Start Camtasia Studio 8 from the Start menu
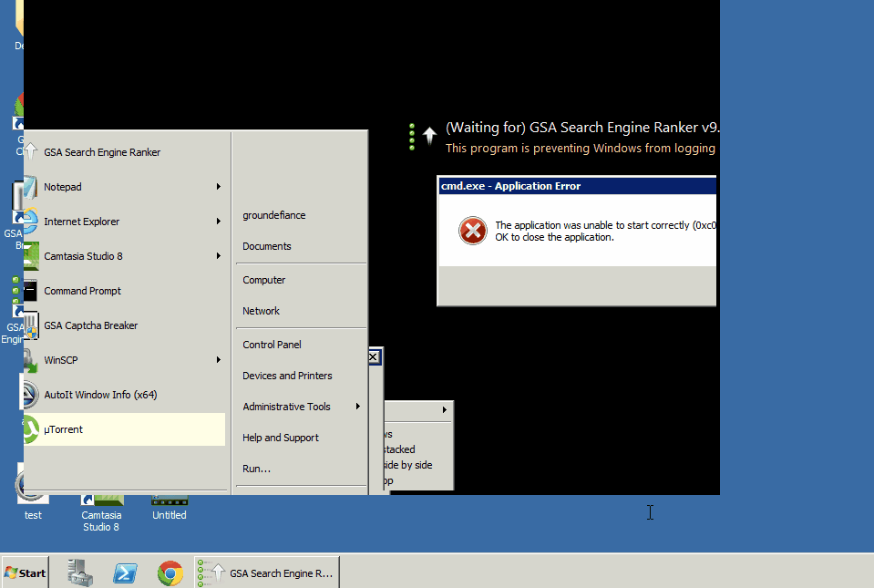 pyautogui.click(x=125, y=256)
